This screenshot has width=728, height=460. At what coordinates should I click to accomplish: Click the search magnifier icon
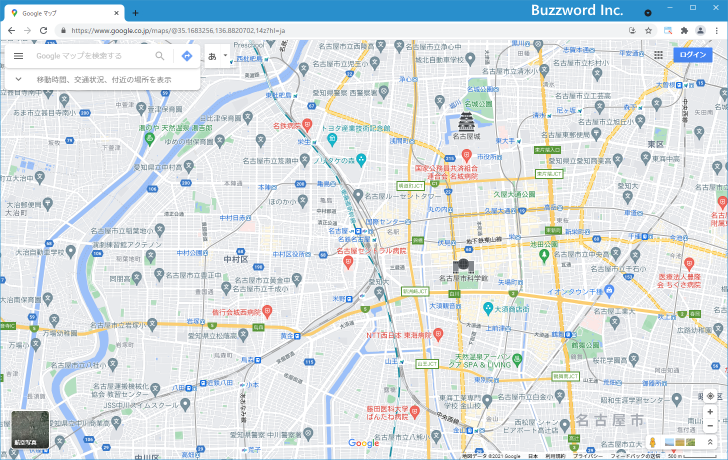tap(160, 56)
